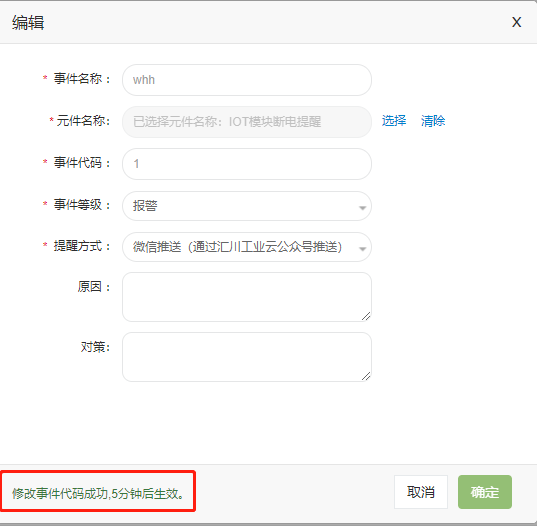This screenshot has height=526, width=537.
Task: Open the 事件等级 dropdown showing 报警
Action: [247, 206]
